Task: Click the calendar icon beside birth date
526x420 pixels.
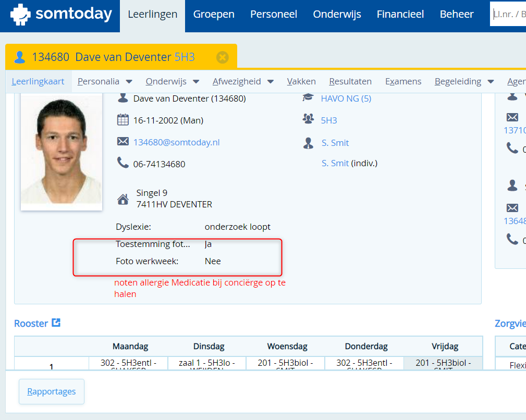Action: pos(123,120)
